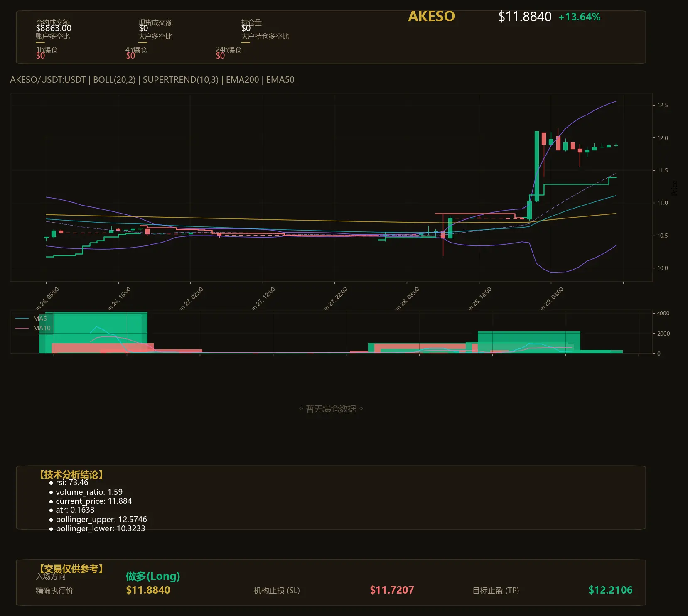Click the current price $11.8840 header
Viewport: 688px width, 616px height.
525,17
